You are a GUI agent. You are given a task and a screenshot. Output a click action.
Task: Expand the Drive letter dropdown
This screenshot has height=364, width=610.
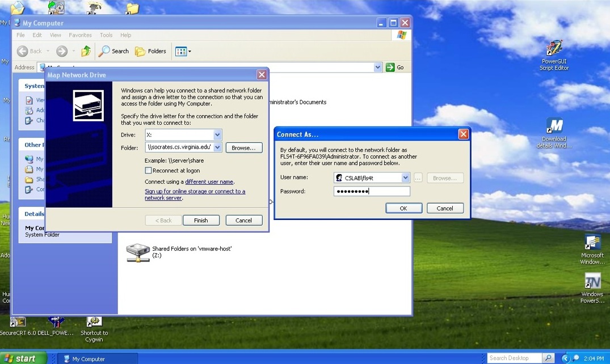click(217, 135)
